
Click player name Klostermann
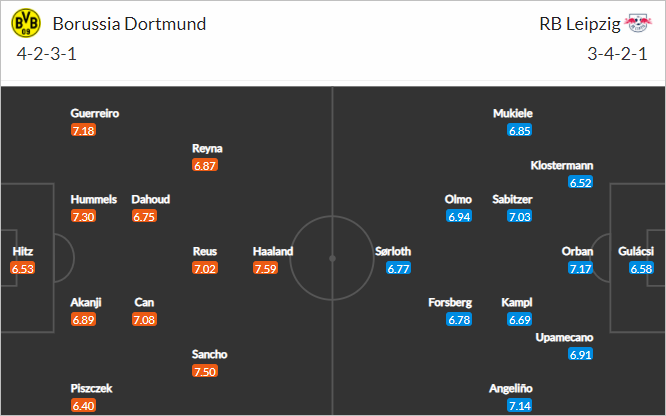pyautogui.click(x=562, y=165)
